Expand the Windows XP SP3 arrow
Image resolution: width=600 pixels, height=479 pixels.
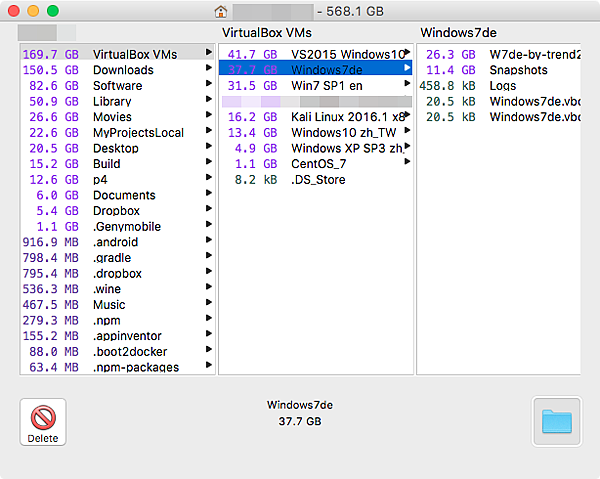(407, 146)
